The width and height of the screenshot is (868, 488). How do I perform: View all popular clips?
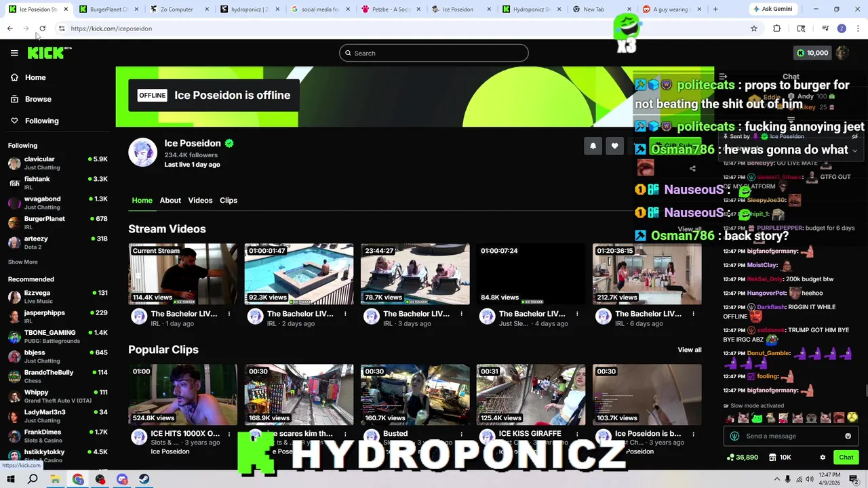[x=690, y=350]
